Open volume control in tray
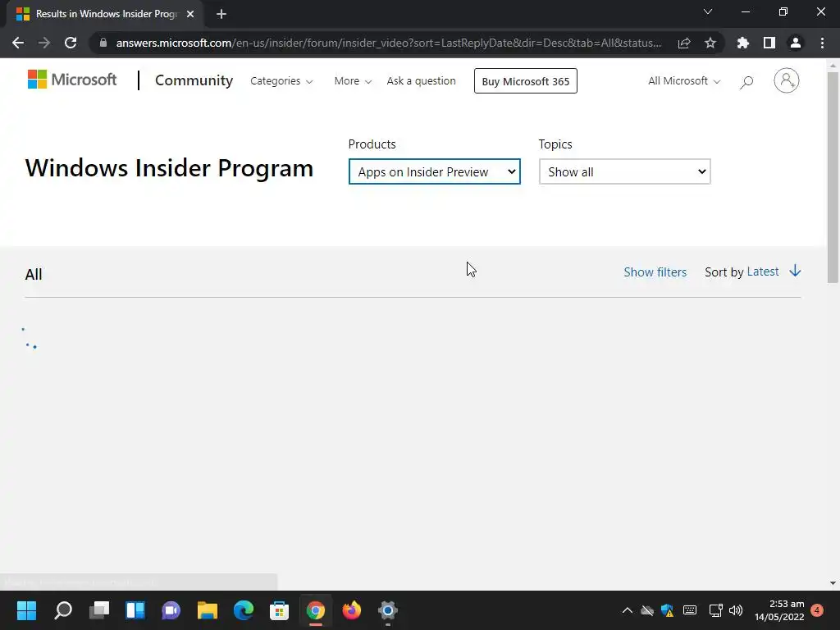840x630 pixels. tap(736, 610)
